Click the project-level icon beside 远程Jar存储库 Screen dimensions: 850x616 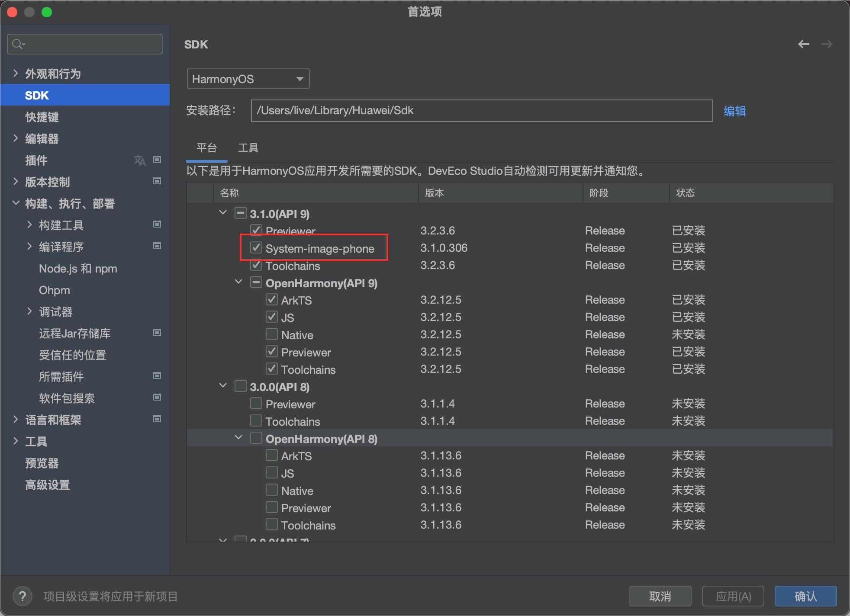click(157, 333)
